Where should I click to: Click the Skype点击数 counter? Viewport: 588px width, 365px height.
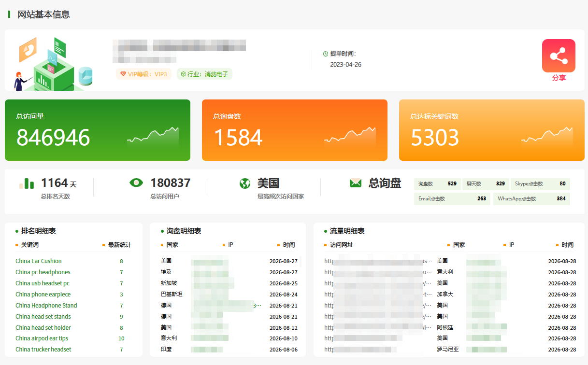[540, 184]
